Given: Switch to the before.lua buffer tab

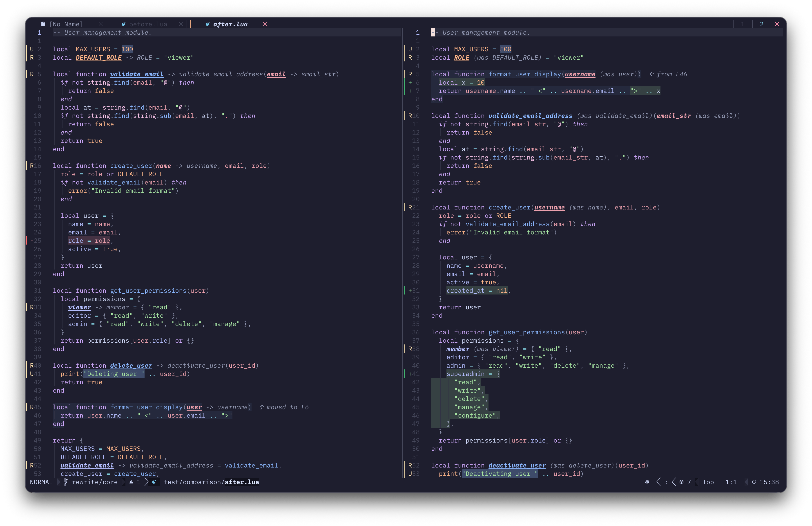Looking at the screenshot, I should pyautogui.click(x=148, y=24).
